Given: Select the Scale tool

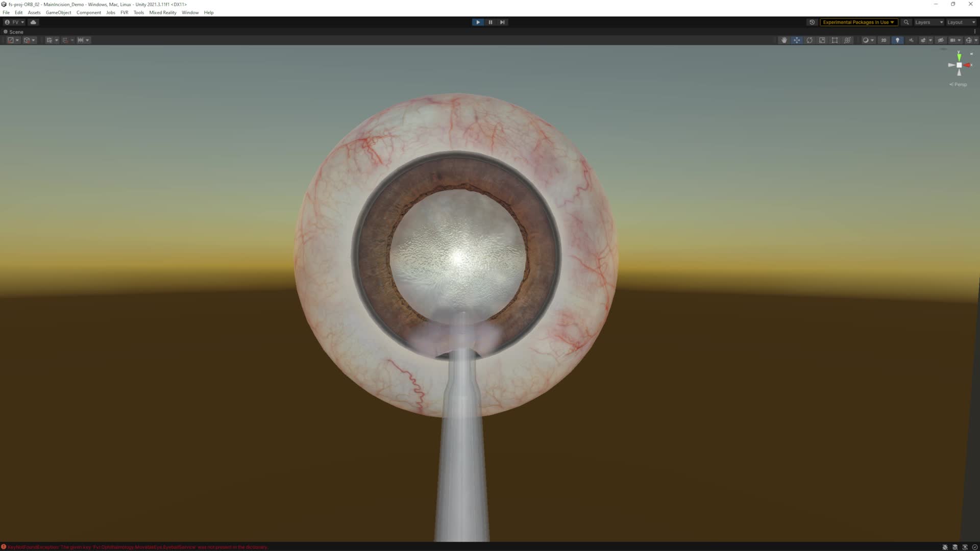Looking at the screenshot, I should click(822, 40).
